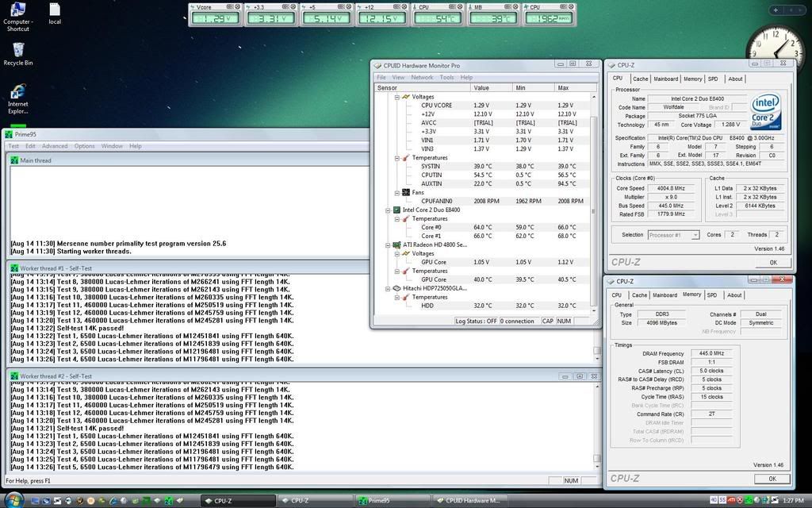Screen dimensions: 812x508
Task: Select the Core #1 temperature row
Action: [x=481, y=236]
